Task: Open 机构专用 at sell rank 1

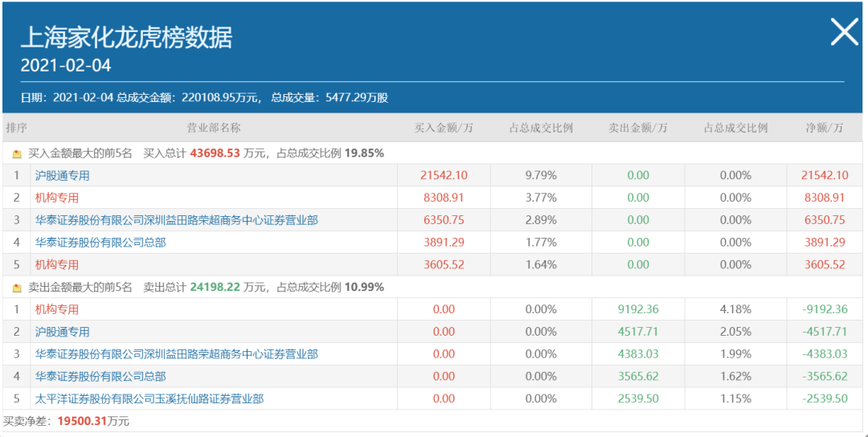Action: coord(57,309)
